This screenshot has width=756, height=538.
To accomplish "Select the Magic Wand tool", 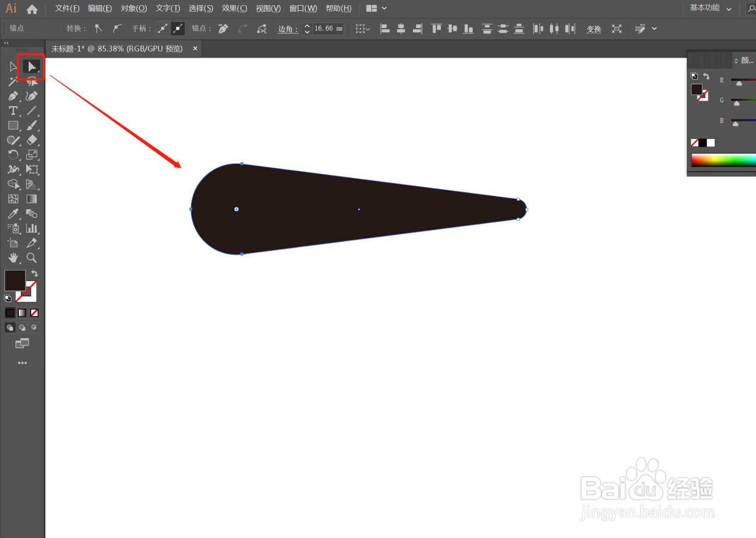I will coord(13,81).
